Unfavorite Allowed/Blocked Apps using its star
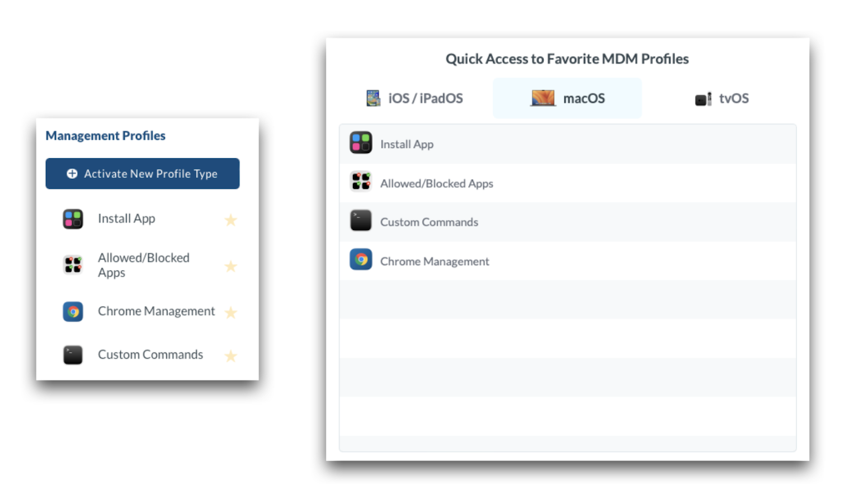Viewport: 849px width, 504px height. point(230,267)
